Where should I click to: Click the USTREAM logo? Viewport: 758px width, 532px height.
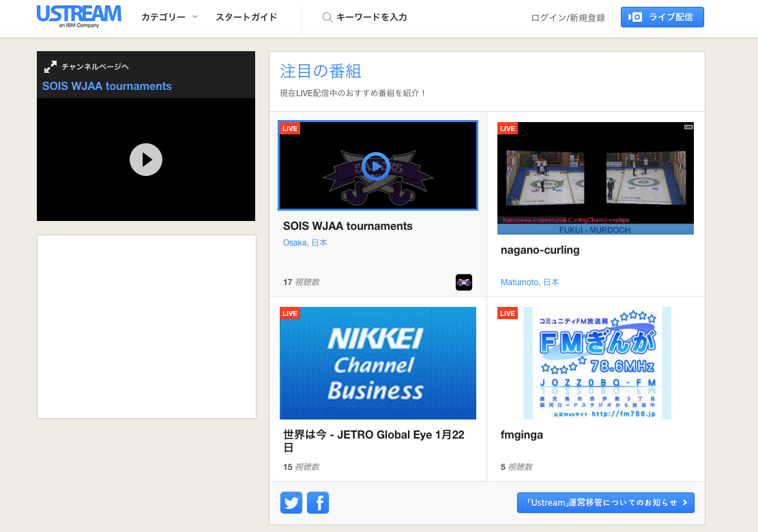78,16
